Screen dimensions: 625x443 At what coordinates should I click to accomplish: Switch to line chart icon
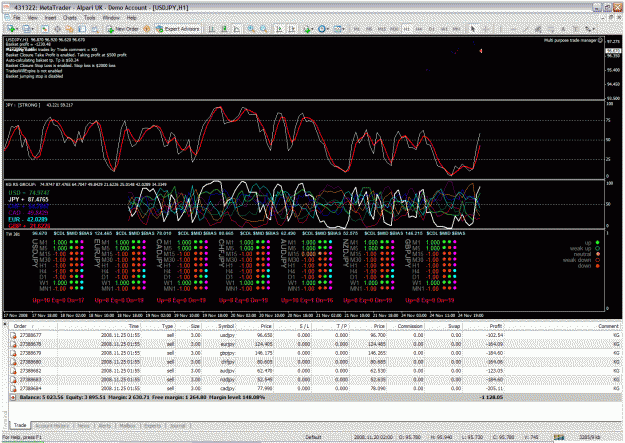[x=237, y=29]
